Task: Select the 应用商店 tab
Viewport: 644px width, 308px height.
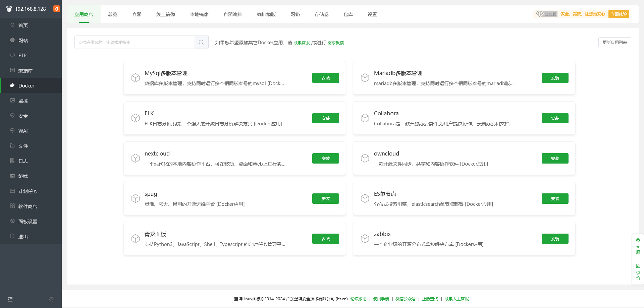Action: coord(84,14)
